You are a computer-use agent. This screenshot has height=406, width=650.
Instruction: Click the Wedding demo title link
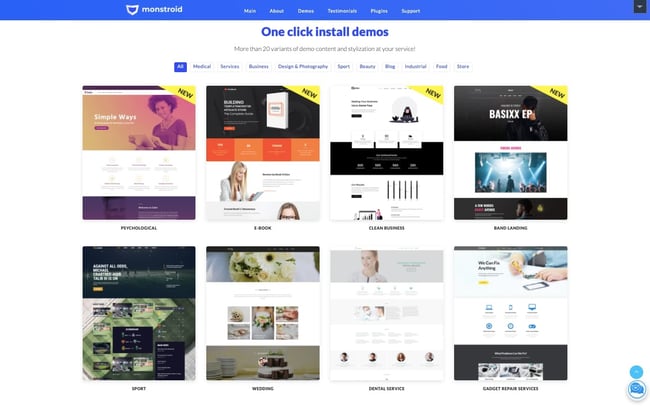click(x=262, y=386)
